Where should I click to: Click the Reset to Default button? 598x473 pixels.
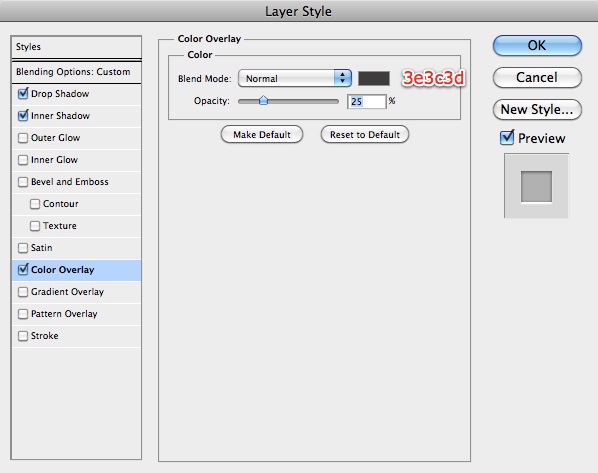[x=365, y=135]
